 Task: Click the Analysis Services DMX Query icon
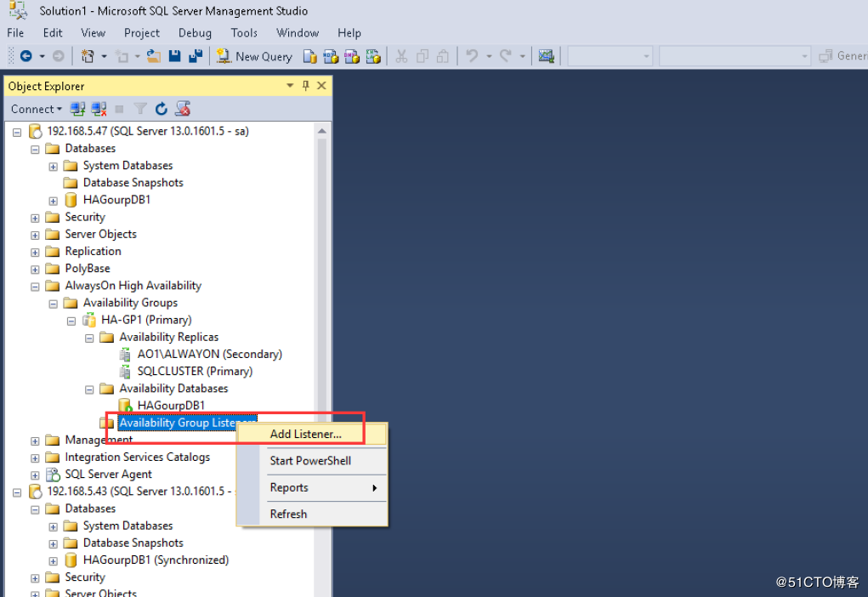pos(352,56)
